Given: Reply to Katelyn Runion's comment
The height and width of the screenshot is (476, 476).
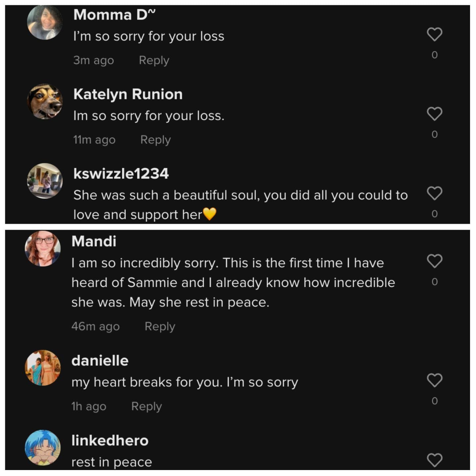Looking at the screenshot, I should click(155, 140).
